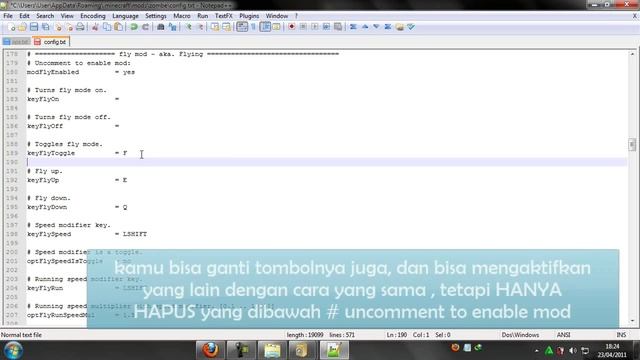Image resolution: width=640 pixels, height=360 pixels.
Task: Click the Copy toolbar icon
Action: click(107, 27)
